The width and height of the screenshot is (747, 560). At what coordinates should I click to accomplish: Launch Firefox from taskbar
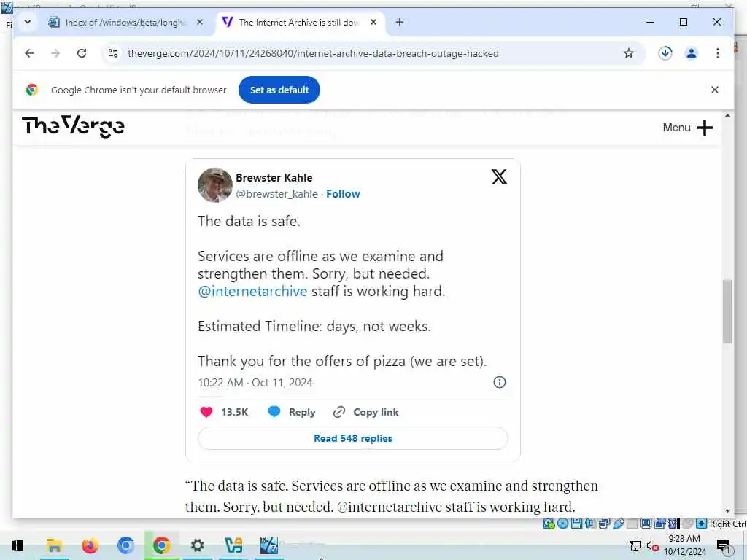pyautogui.click(x=90, y=545)
